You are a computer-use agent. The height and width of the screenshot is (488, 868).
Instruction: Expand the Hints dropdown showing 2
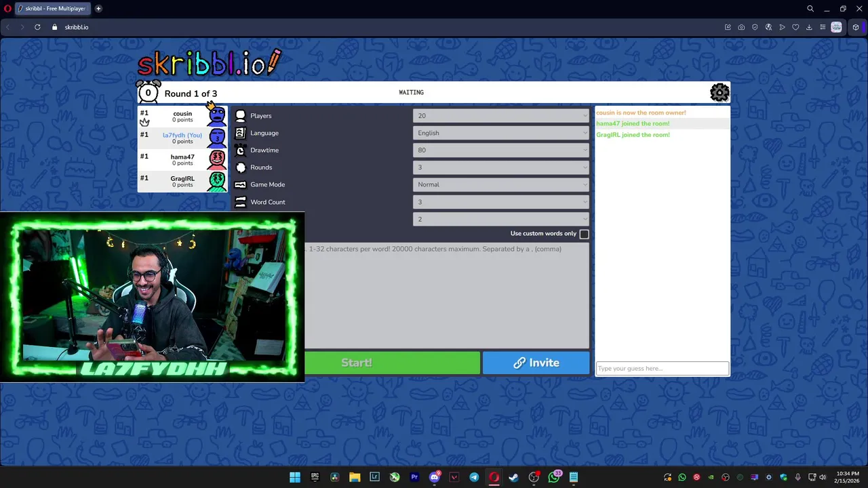pos(501,219)
